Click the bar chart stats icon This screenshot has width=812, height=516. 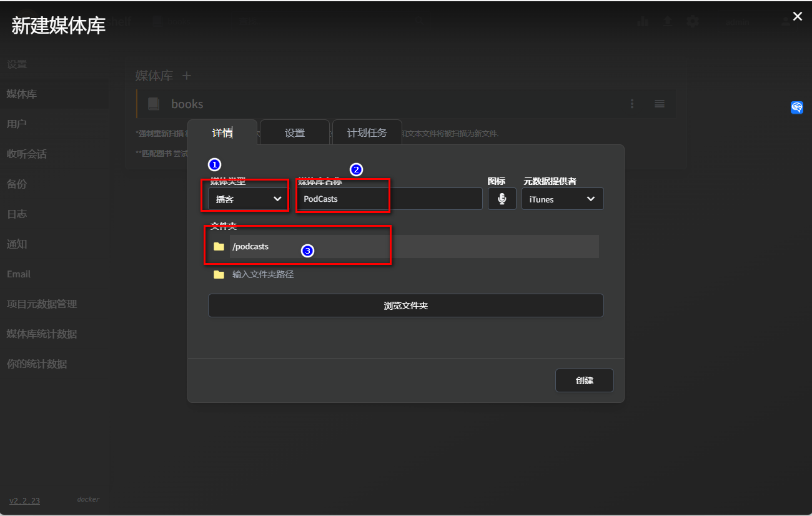643,21
